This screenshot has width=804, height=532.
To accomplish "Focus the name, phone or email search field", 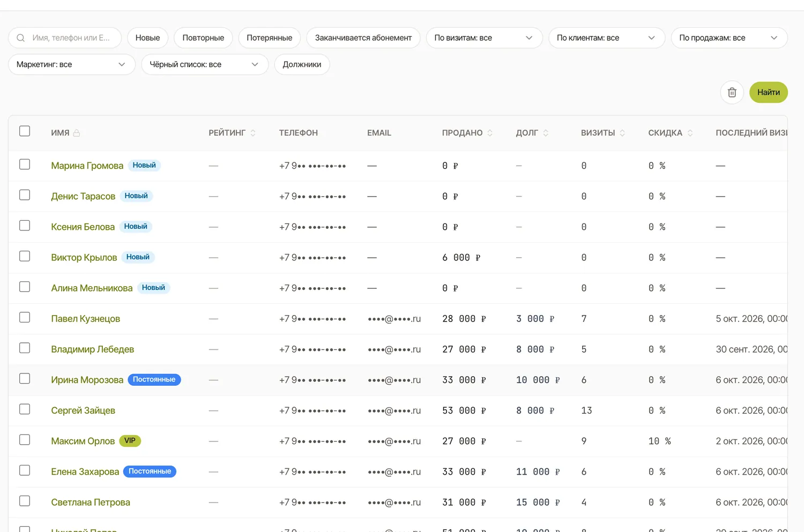I will [x=65, y=38].
